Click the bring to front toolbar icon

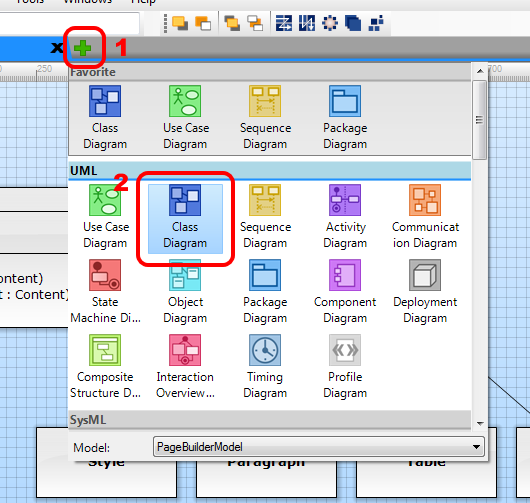tap(180, 23)
